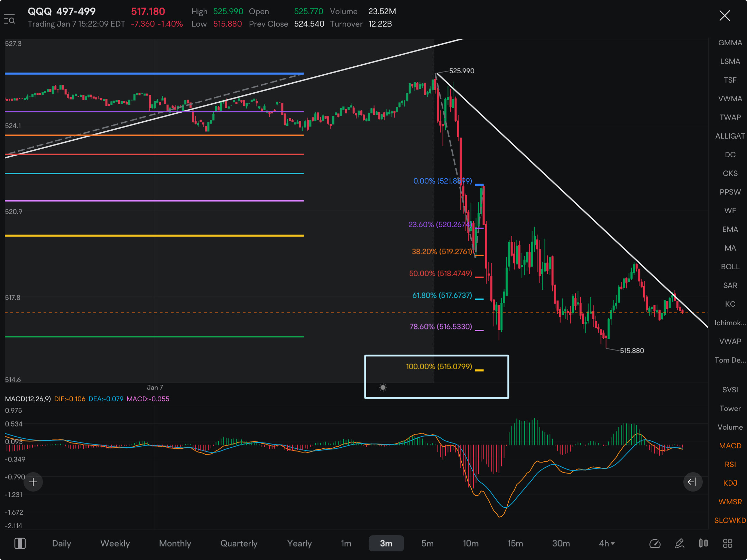Tap the sun marker below chart
This screenshot has height=560, width=747.
point(383,388)
